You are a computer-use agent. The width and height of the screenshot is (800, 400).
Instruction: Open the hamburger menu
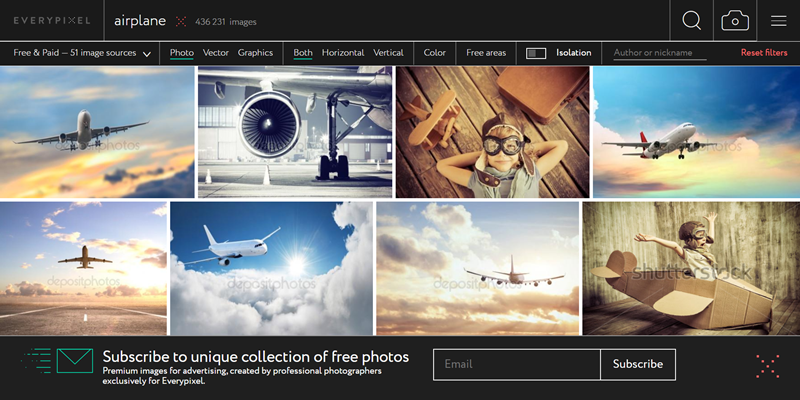point(779,21)
